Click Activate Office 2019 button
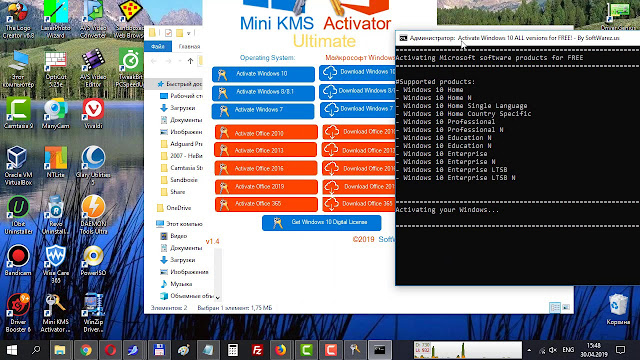The height and width of the screenshot is (360, 640). pos(266,187)
